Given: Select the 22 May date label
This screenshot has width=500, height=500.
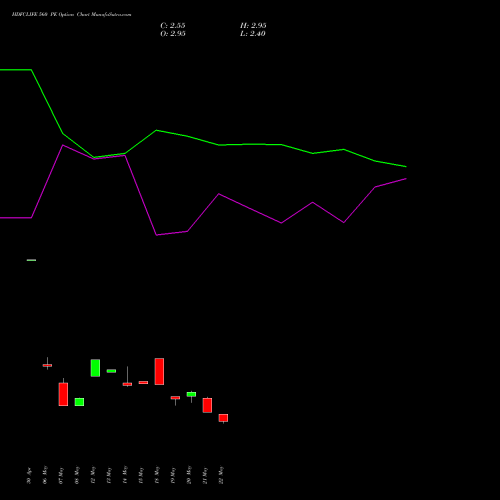Looking at the screenshot, I should (221, 475).
